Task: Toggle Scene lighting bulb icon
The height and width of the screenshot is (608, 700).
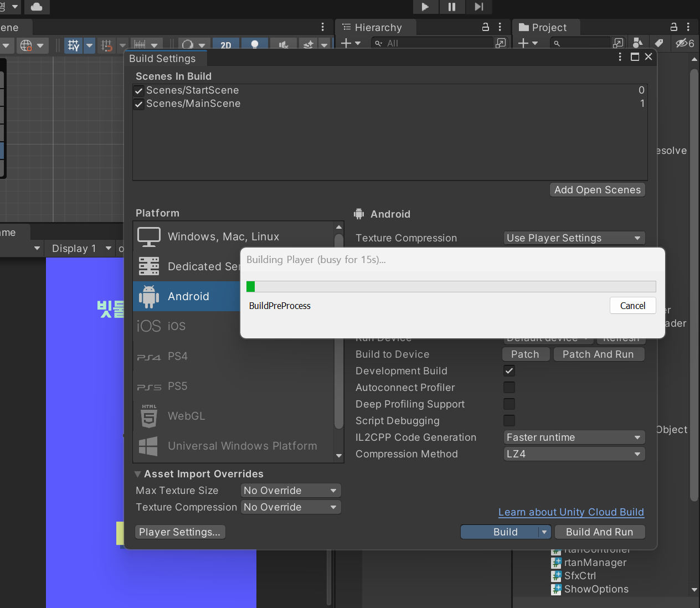Action: (255, 45)
